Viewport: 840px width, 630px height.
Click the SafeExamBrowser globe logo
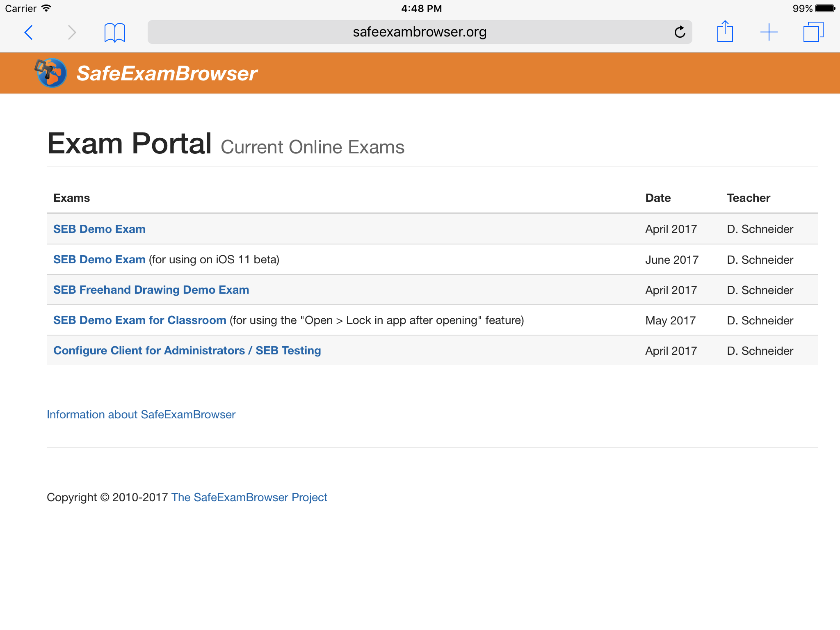tap(51, 73)
